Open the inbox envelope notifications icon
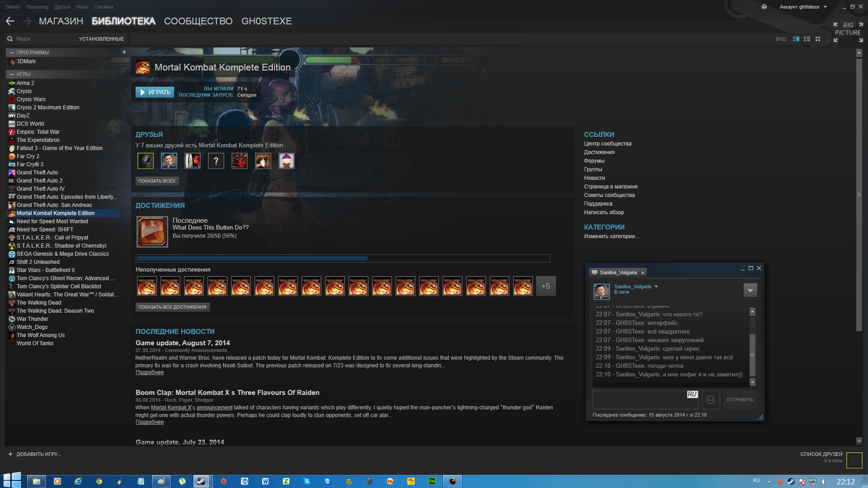 [x=764, y=7]
